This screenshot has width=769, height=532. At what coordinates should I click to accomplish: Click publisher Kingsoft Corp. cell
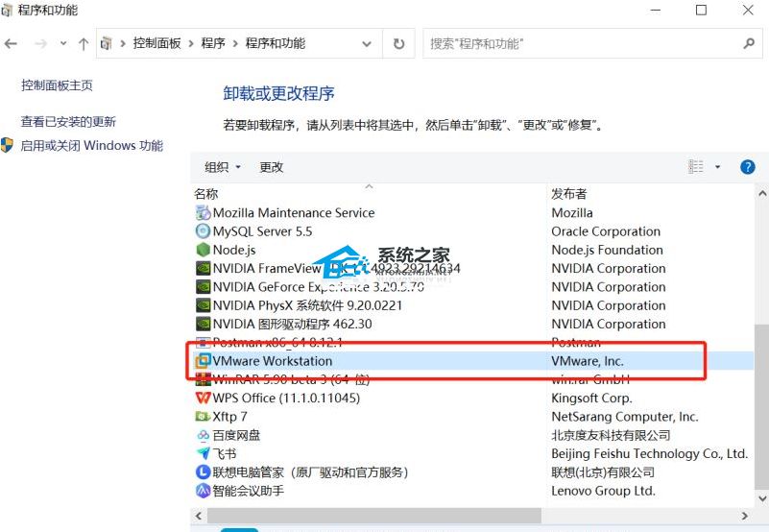(x=591, y=398)
